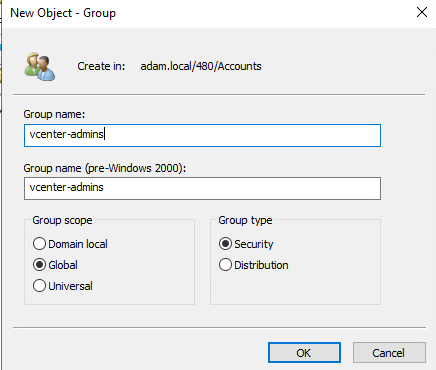Select the Universal scope radio button

click(63, 286)
